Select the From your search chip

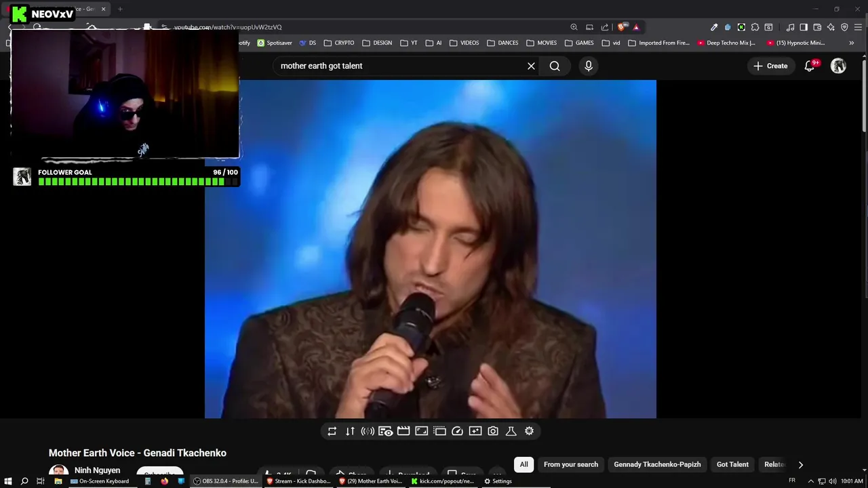coord(571,464)
